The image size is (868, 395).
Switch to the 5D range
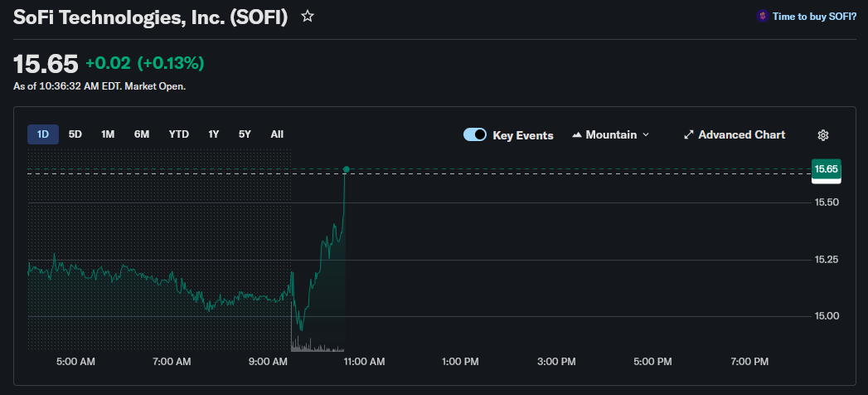pos(75,134)
